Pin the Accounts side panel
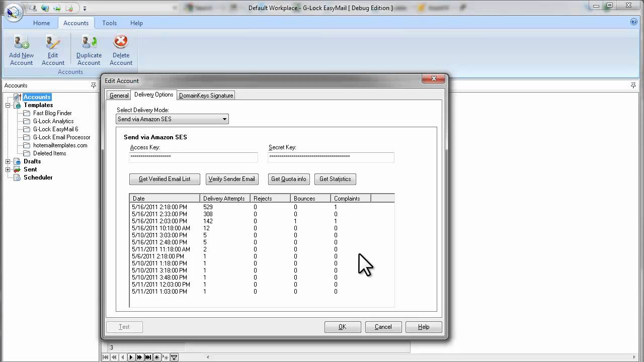This screenshot has height=362, width=644. point(93,85)
